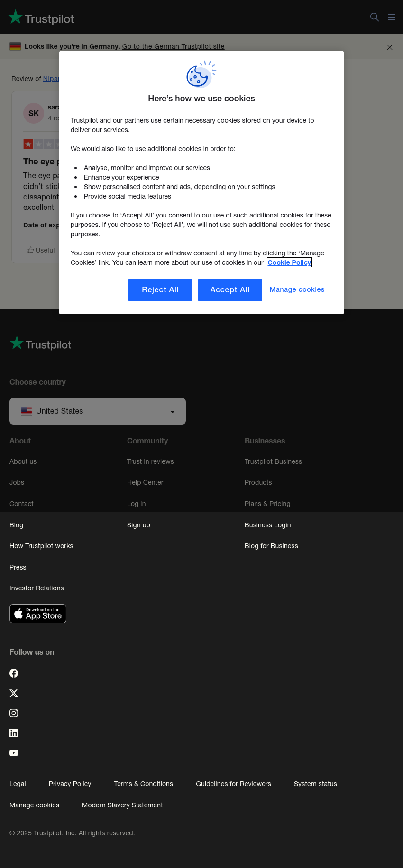Click the Trustpilot logo in the footer

pos(40,344)
